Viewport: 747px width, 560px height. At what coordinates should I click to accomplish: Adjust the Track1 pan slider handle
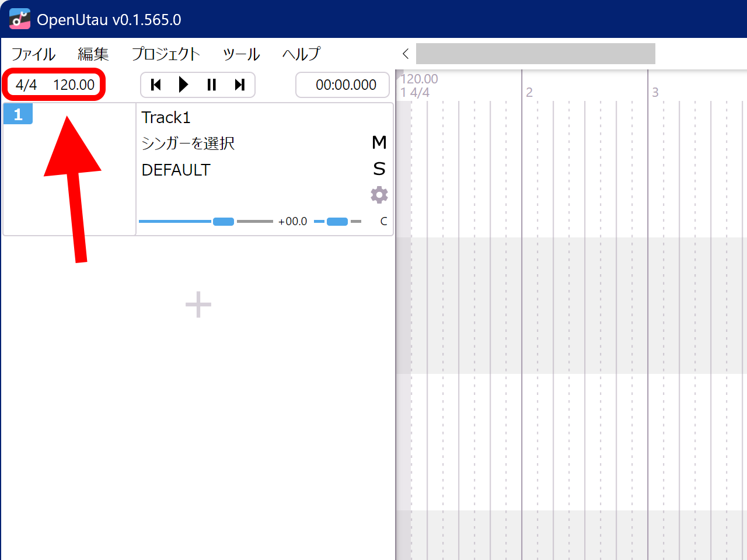(337, 222)
